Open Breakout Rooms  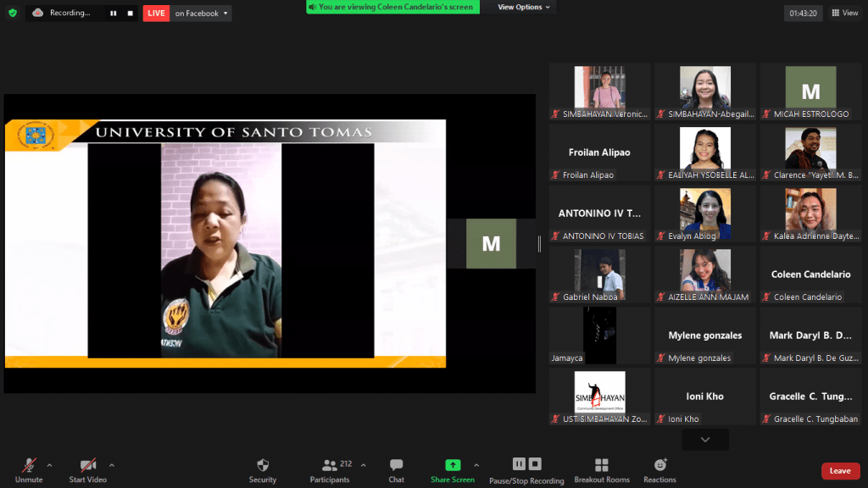point(602,471)
